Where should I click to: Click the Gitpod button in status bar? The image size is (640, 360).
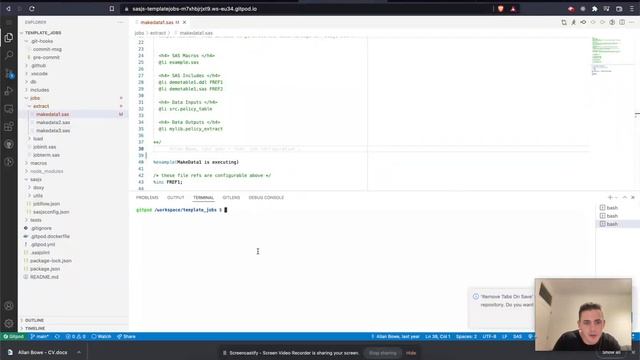tap(13, 337)
